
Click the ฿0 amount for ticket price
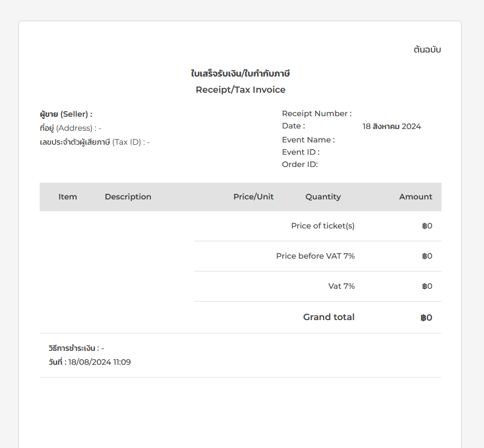coord(427,226)
